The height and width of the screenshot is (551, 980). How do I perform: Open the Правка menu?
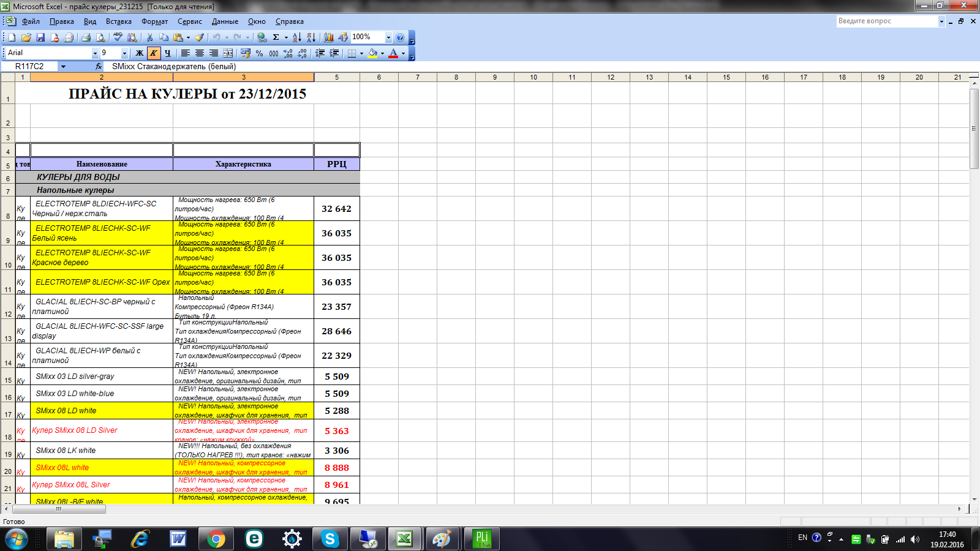tap(62, 21)
